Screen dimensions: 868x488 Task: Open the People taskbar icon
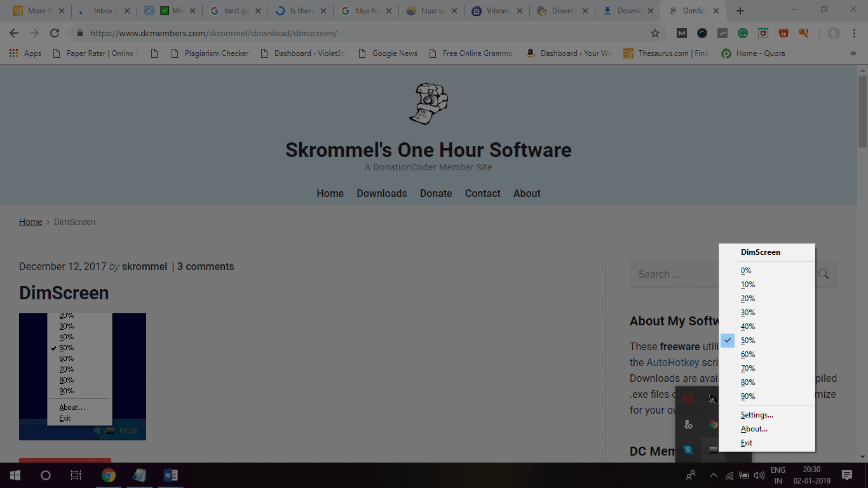[x=691, y=475]
